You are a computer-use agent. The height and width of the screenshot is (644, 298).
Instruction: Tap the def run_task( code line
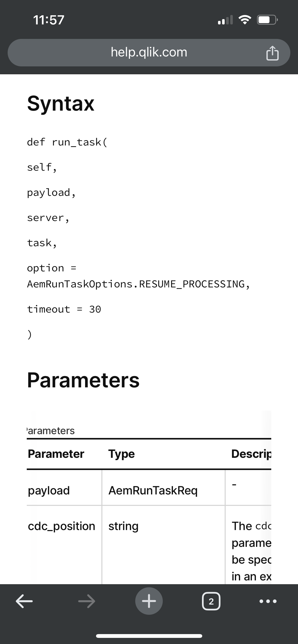click(67, 142)
